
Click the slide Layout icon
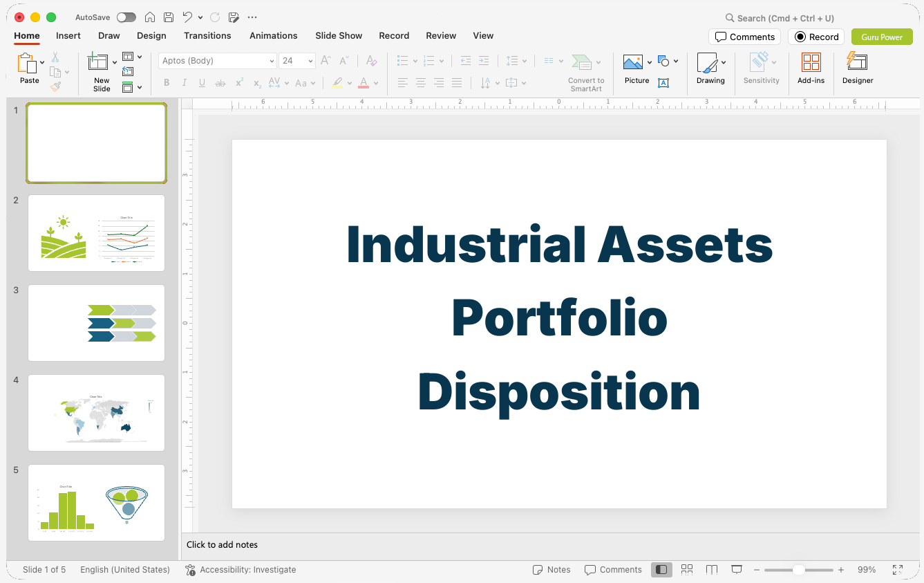pos(128,57)
